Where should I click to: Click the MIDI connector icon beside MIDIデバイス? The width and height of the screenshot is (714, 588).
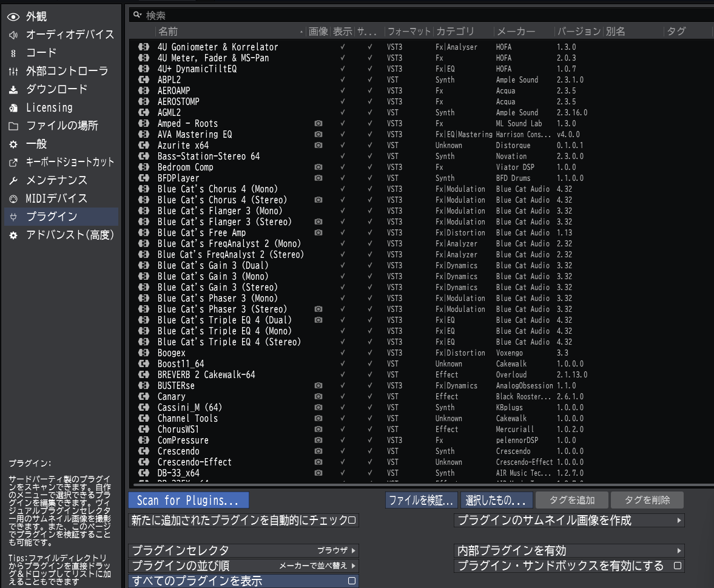coord(13,198)
